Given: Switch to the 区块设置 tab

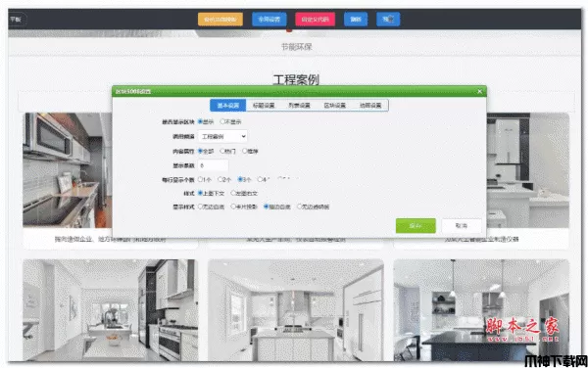Looking at the screenshot, I should (334, 105).
